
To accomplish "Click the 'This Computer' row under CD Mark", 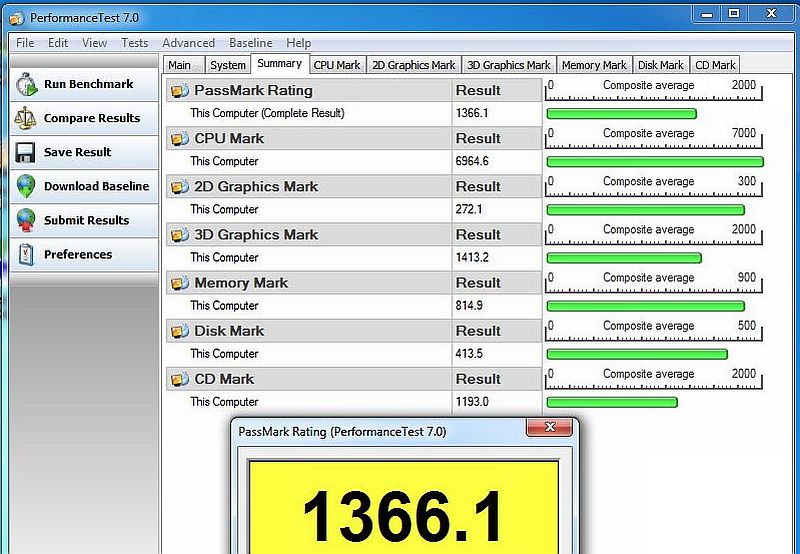I will point(354,402).
